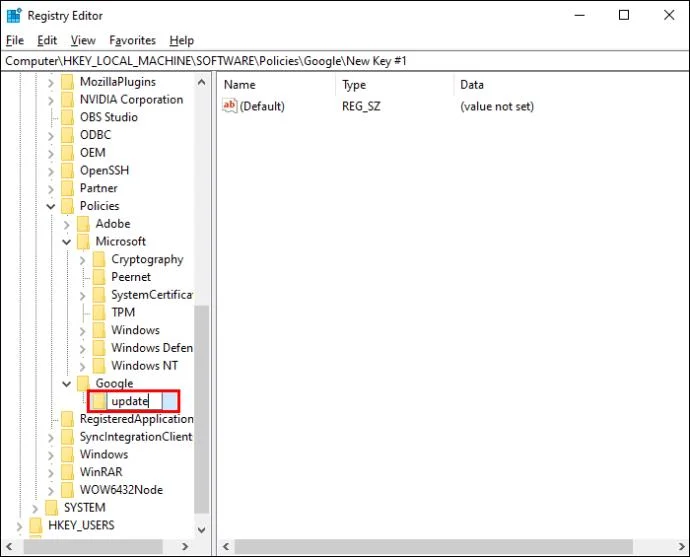Viewport: 690px width, 557px height.
Task: Open the File menu
Action: pos(15,40)
